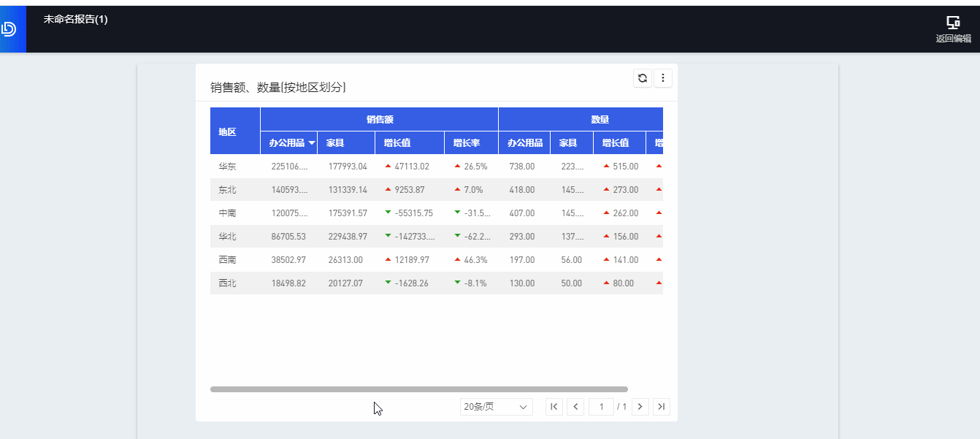Click the widget title 销售额、数量(按地区划分)

click(x=278, y=88)
